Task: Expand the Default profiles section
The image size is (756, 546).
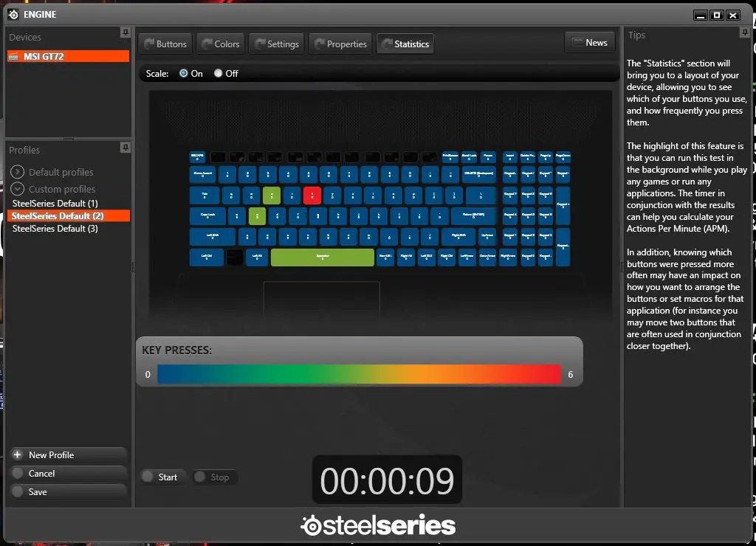Action: tap(18, 172)
